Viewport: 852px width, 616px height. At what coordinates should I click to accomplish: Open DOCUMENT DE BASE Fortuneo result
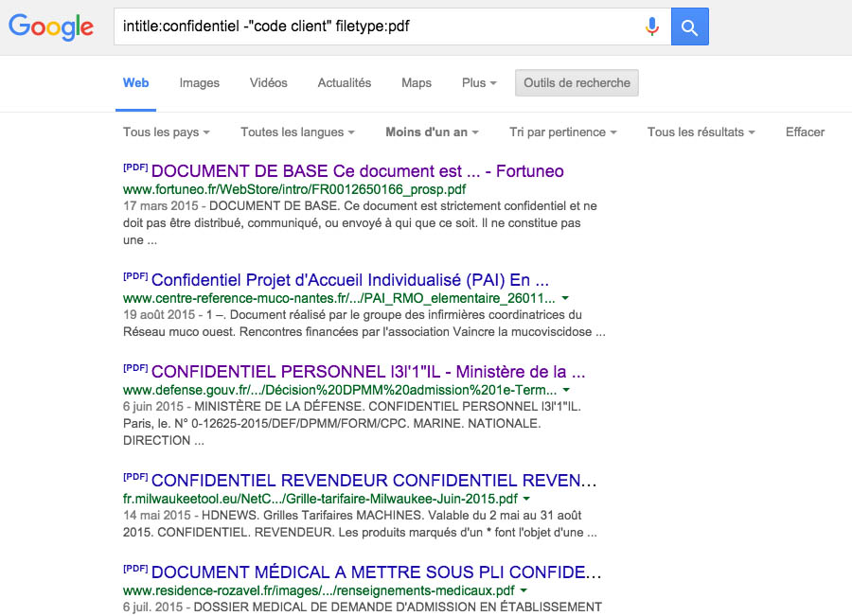pos(357,171)
